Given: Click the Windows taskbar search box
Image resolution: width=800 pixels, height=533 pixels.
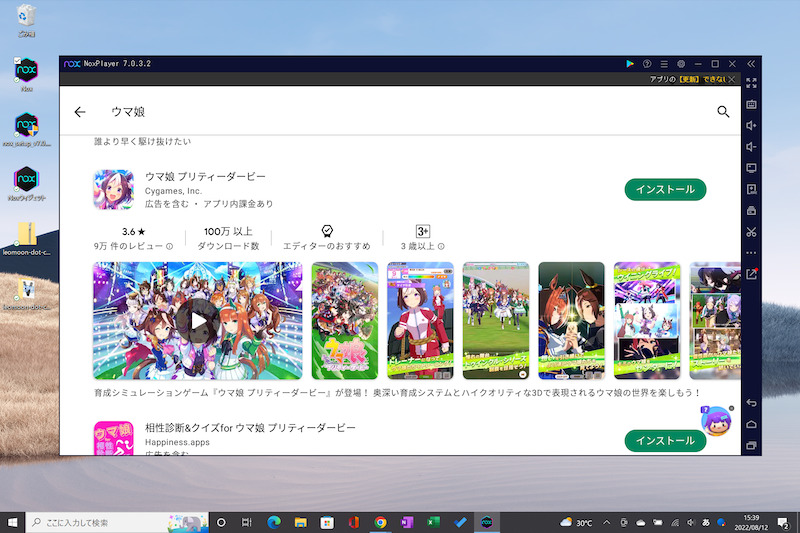Looking at the screenshot, I should coord(110,522).
